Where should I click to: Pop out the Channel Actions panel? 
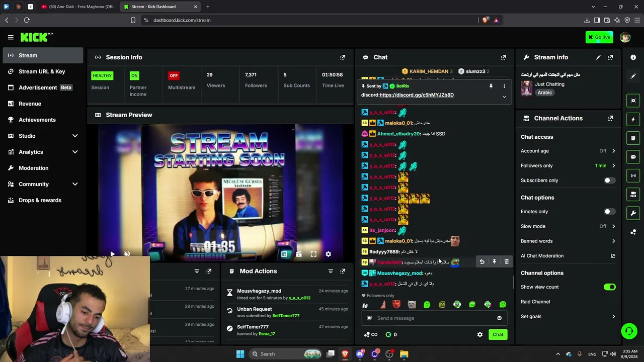610,118
